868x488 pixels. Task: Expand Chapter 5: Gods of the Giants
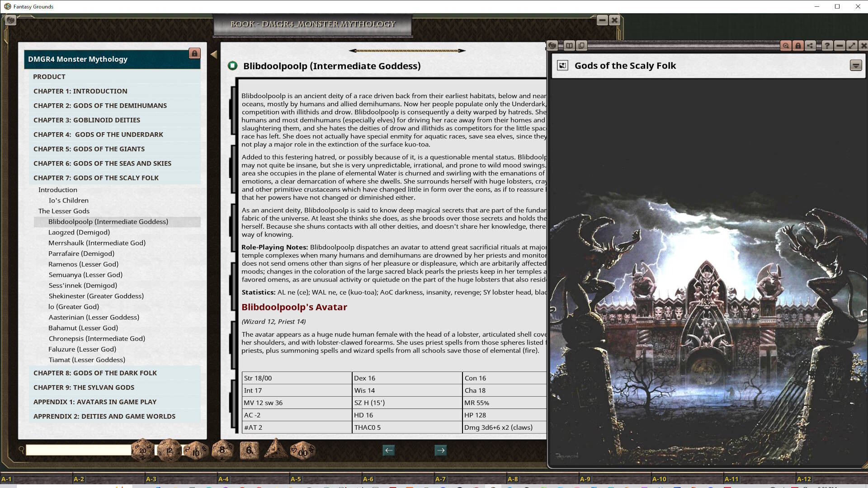coord(115,149)
